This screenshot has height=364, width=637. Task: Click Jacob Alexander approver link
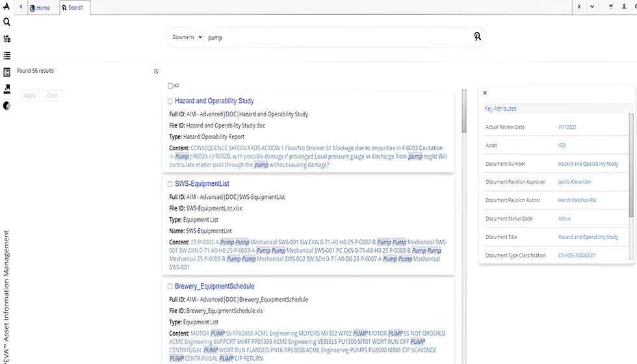(x=575, y=182)
